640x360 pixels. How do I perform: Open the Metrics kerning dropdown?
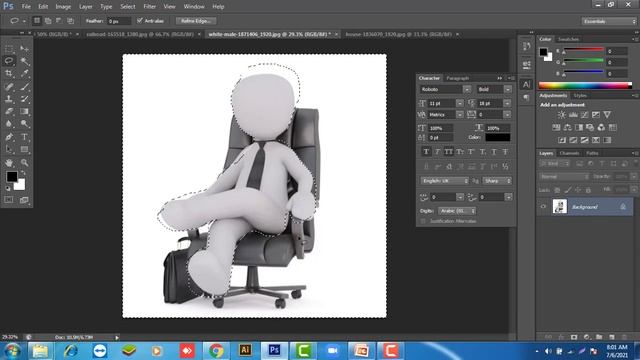(x=460, y=115)
